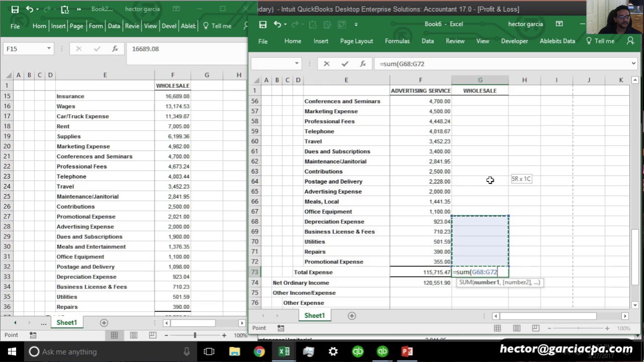
Task: Open the Developer tab in Book6
Action: pos(515,41)
